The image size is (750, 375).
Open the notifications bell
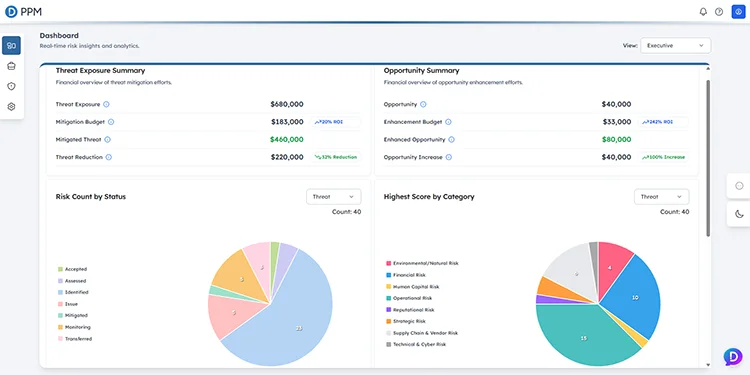(703, 12)
